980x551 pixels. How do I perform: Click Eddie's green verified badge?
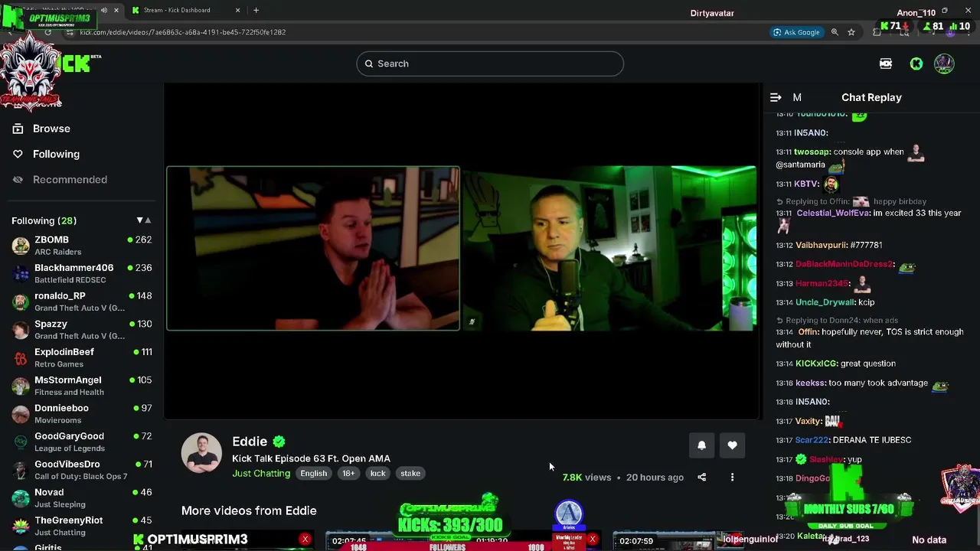pyautogui.click(x=279, y=442)
